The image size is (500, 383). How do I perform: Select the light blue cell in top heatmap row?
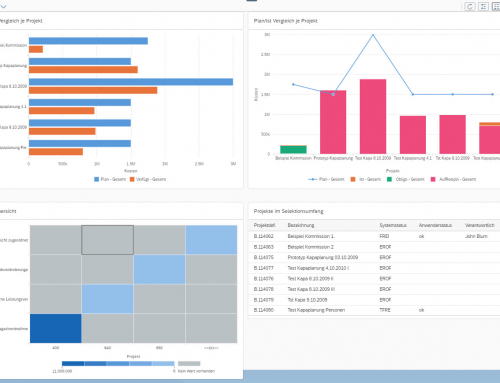pyautogui.click(x=211, y=240)
